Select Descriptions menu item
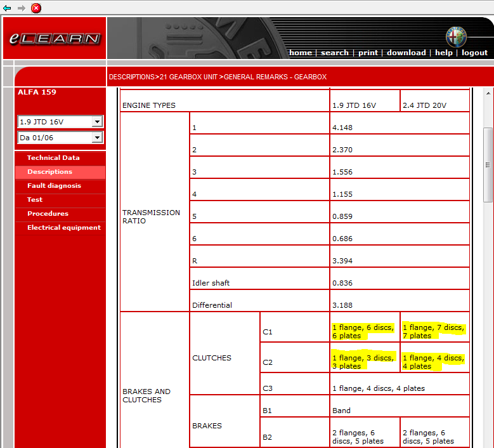The width and height of the screenshot is (494, 448). [x=49, y=171]
